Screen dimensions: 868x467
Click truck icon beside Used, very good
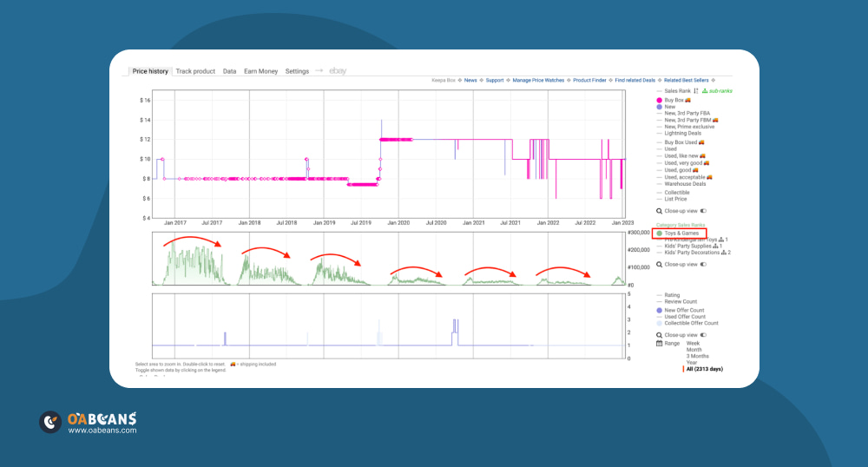[707, 163]
